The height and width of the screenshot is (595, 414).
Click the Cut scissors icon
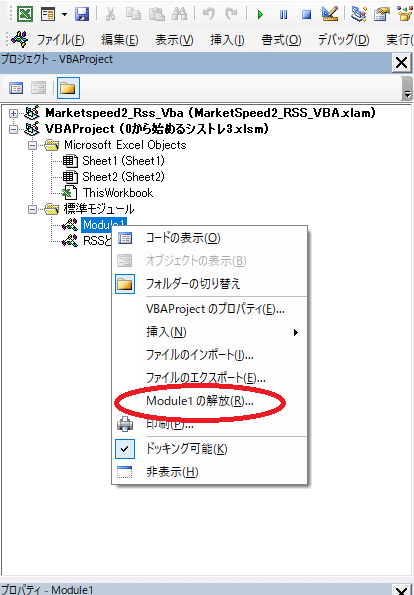[110, 14]
